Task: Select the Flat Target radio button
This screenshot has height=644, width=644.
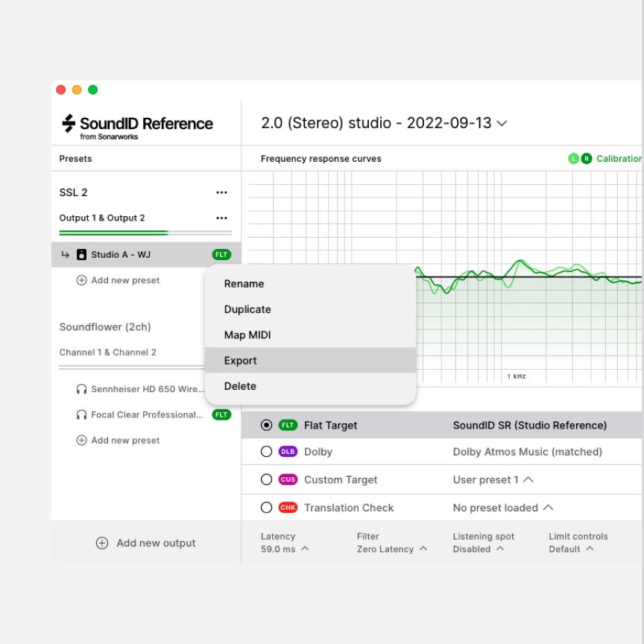Action: (267, 425)
